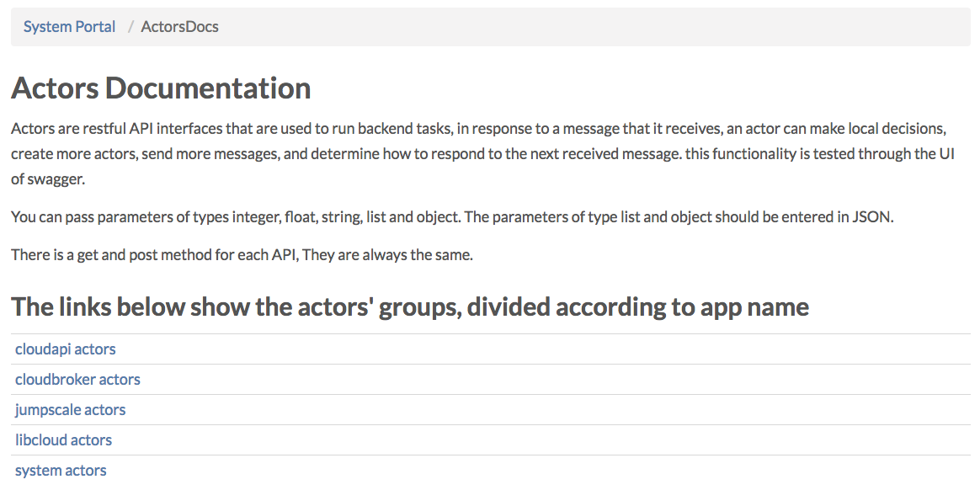Select the jumpscale actors link

70,410
